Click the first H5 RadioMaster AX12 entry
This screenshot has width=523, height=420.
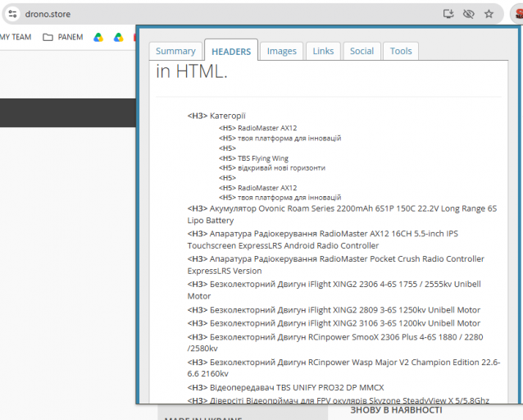pos(258,128)
